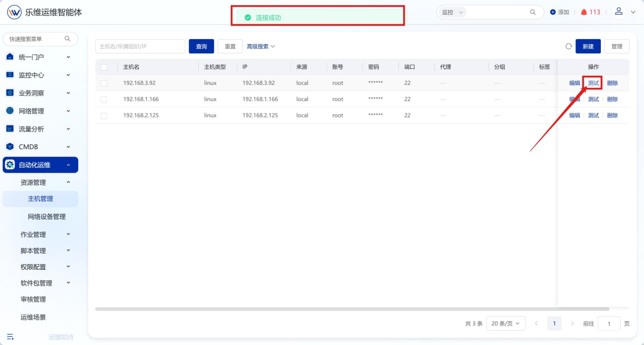Delete host 192.168.2.125

point(612,116)
